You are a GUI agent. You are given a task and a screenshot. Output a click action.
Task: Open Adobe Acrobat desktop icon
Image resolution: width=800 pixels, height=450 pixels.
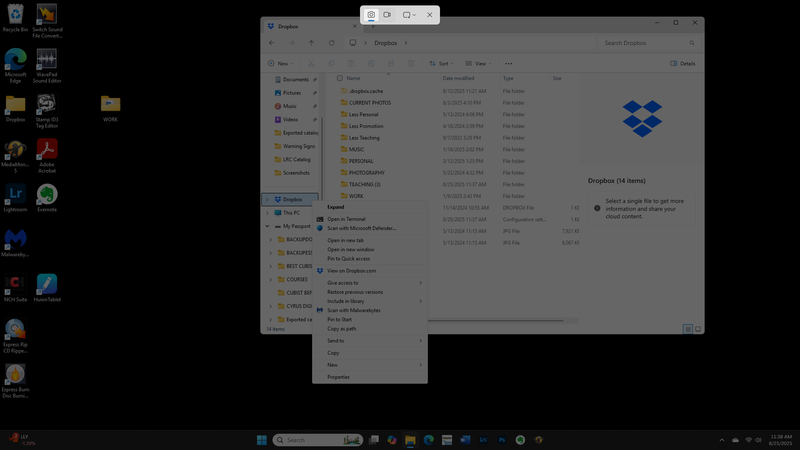point(46,152)
